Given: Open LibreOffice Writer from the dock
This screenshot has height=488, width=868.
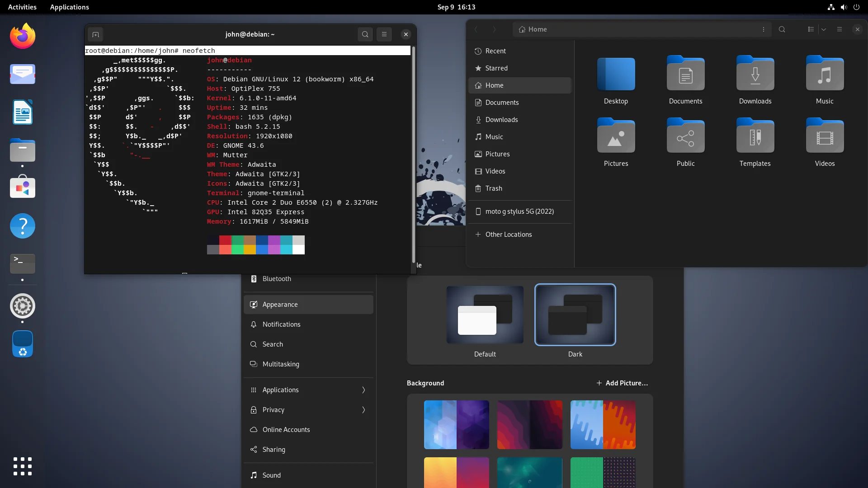Looking at the screenshot, I should tap(23, 112).
